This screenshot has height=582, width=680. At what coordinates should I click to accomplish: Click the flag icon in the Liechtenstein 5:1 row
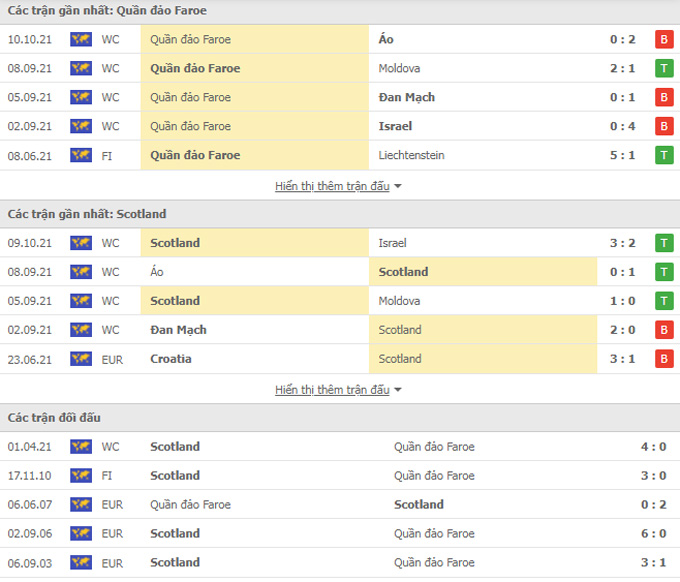click(81, 156)
